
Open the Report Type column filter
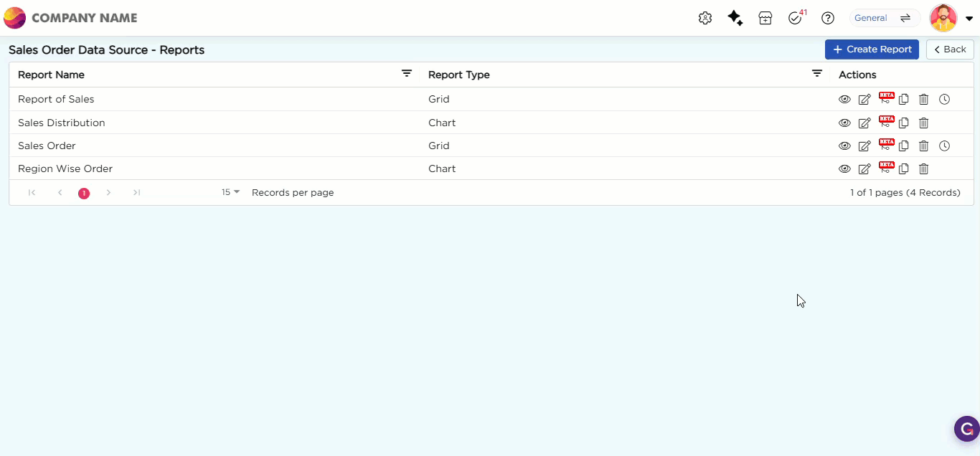tap(816, 74)
